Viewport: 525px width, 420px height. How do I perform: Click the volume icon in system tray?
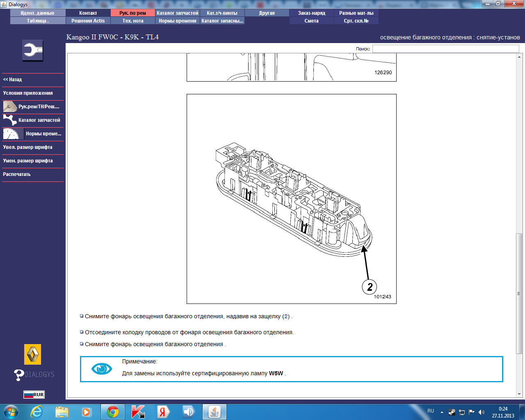click(482, 412)
